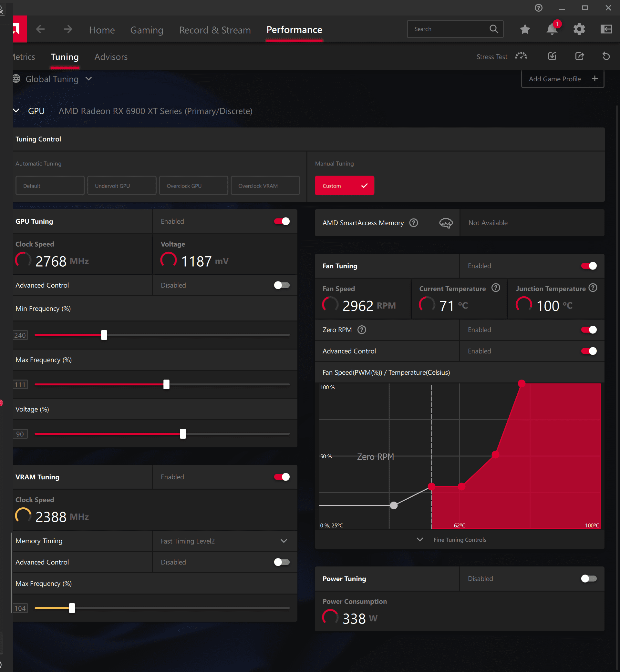Click the VRAM Max Frequency slider handle

click(72, 608)
